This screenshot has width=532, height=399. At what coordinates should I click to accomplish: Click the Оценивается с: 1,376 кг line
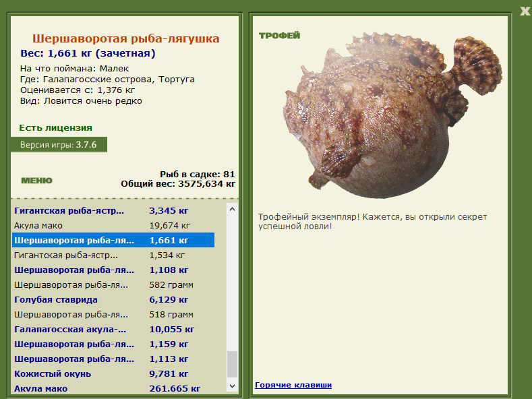point(78,90)
